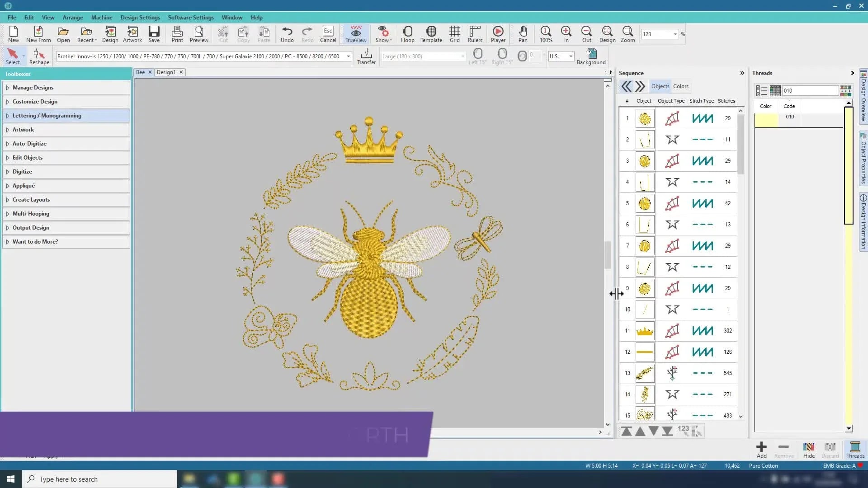Expand the Auto-Digitize toolbox section
The image size is (868, 488).
pos(29,143)
